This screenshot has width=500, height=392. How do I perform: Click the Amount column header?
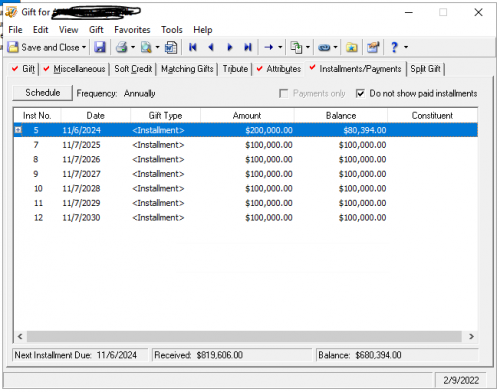tap(247, 116)
